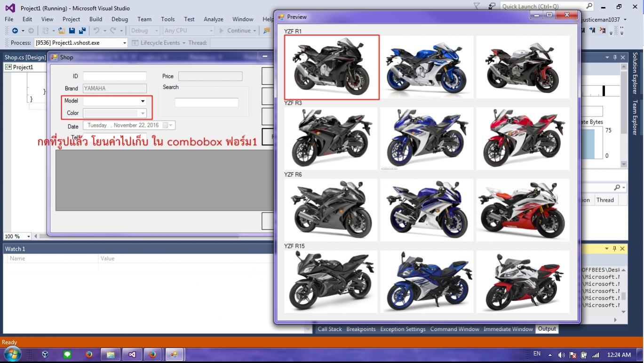Open justiceman1037 account dropdown
Image resolution: width=644 pixels, height=363 pixels.
(x=625, y=19)
